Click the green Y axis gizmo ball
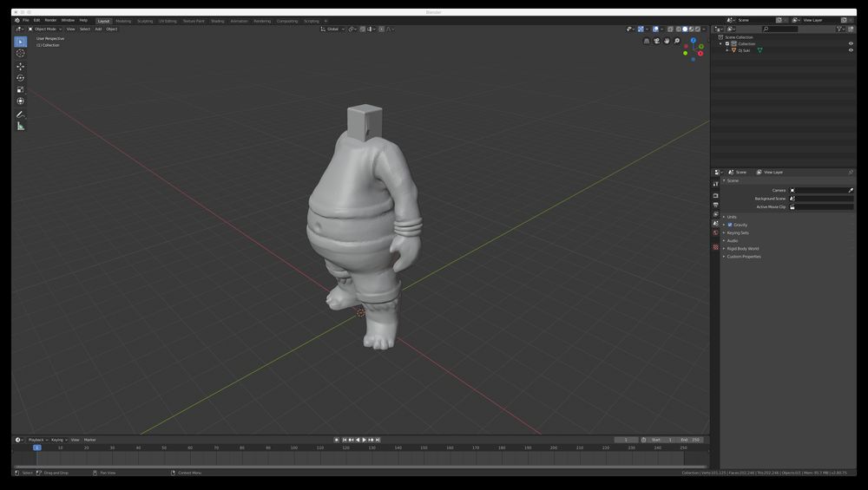The height and width of the screenshot is (490, 868). (686, 53)
